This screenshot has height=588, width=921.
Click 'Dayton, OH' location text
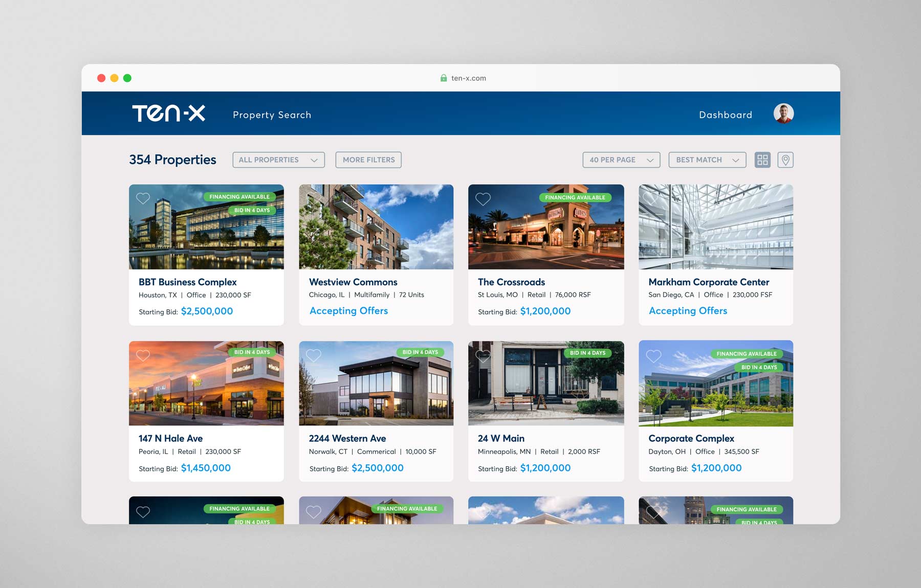click(x=667, y=451)
